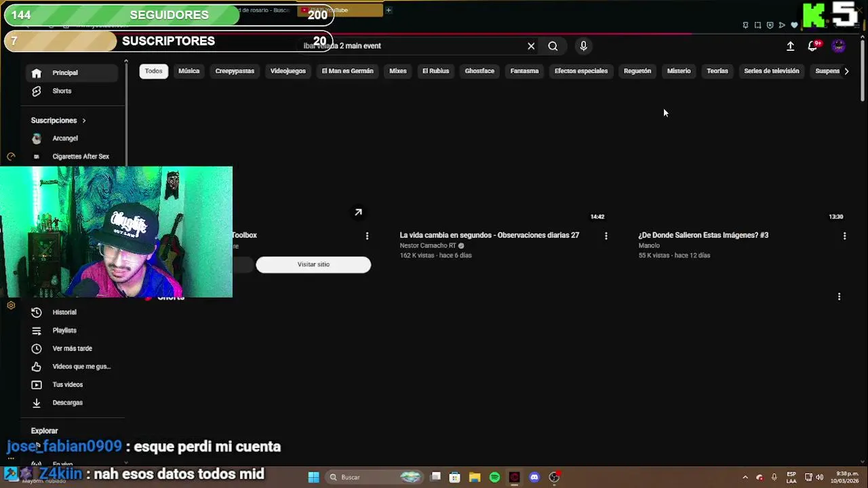Image resolution: width=868 pixels, height=488 pixels.
Task: Open the account avatar menu
Action: [x=839, y=46]
